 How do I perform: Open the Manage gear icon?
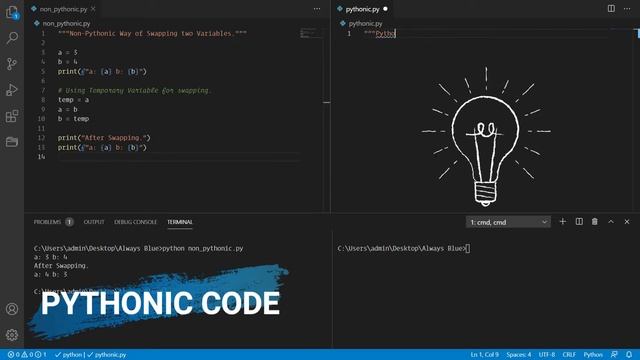tap(12, 335)
